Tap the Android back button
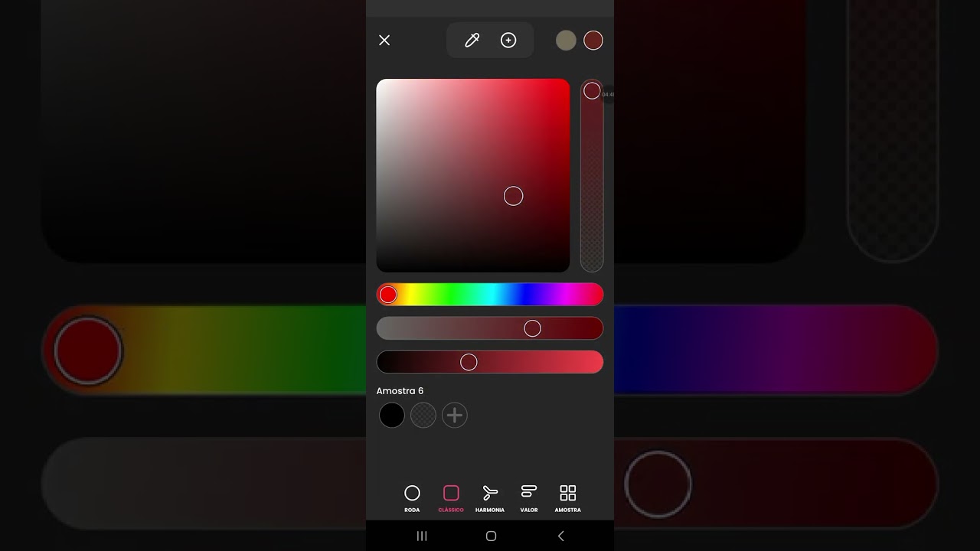980x551 pixels. (560, 536)
